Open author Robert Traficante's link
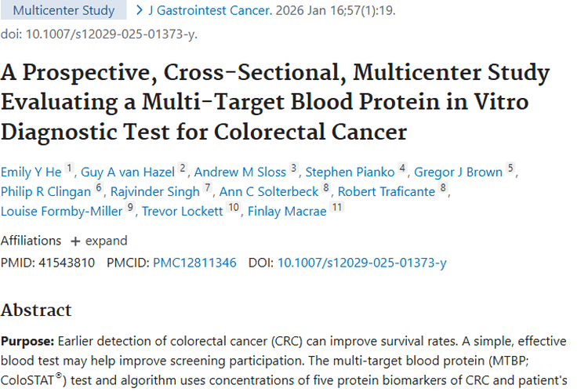 click(385, 191)
